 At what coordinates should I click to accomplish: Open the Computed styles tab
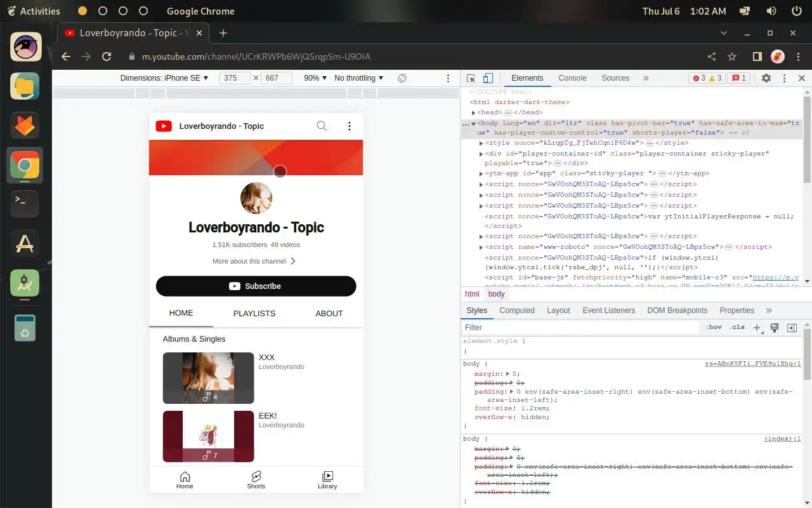[x=517, y=311]
